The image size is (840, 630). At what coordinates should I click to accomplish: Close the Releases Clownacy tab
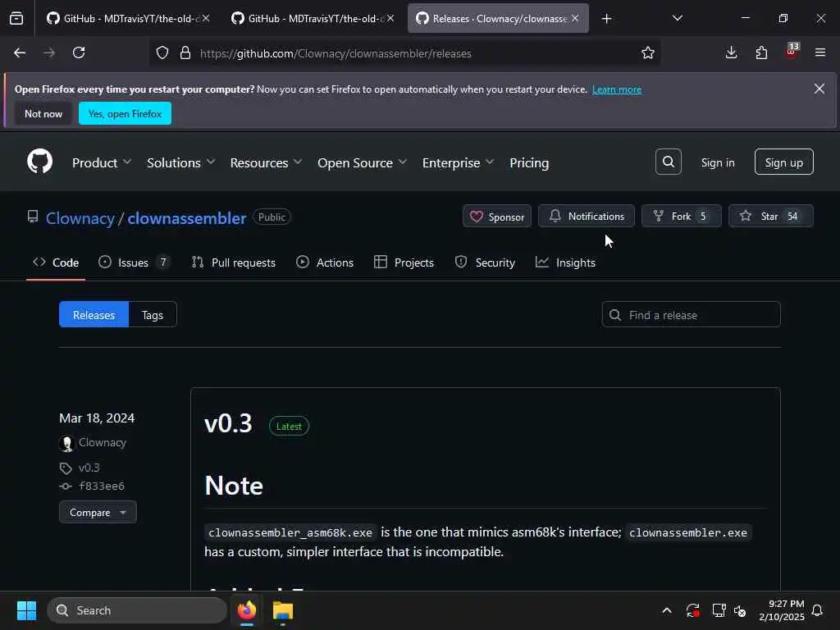pyautogui.click(x=575, y=19)
